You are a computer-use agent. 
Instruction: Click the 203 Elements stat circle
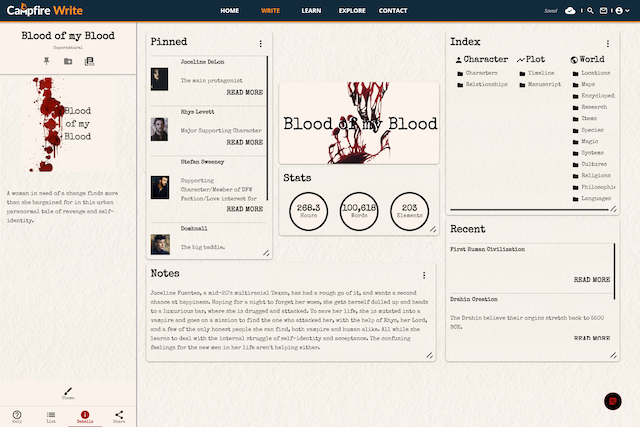[x=409, y=211]
